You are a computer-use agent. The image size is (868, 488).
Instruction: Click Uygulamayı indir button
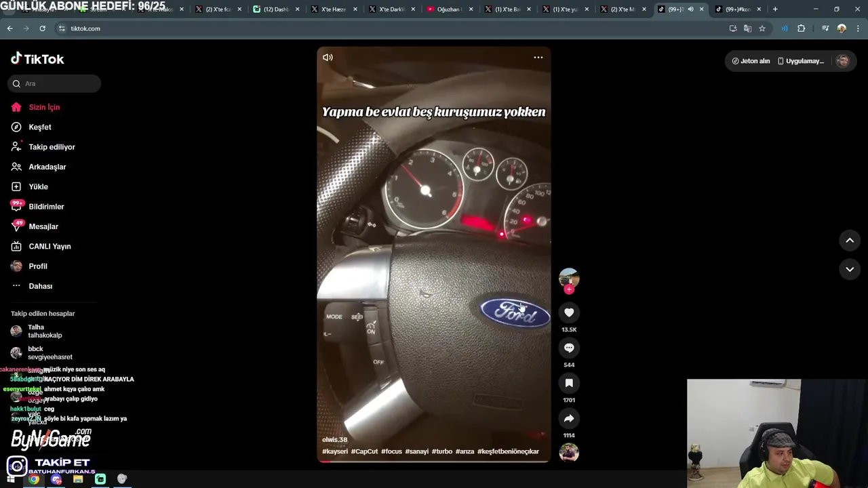tap(801, 61)
